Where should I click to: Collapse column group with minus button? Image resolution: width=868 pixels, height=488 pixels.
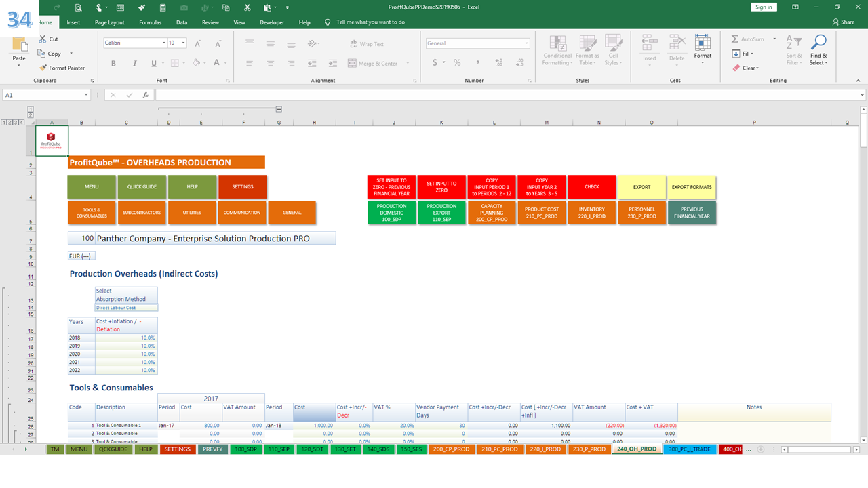click(279, 109)
